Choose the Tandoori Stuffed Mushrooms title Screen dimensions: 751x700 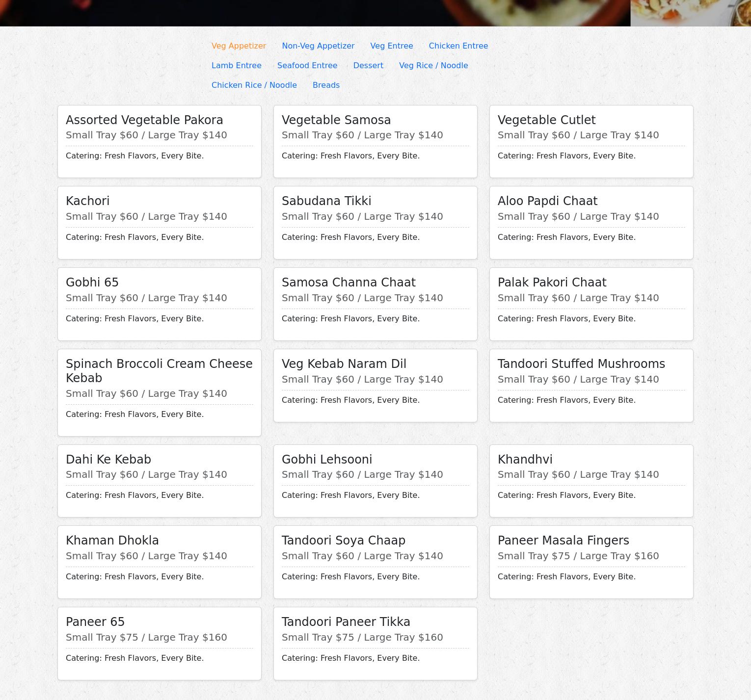582,364
